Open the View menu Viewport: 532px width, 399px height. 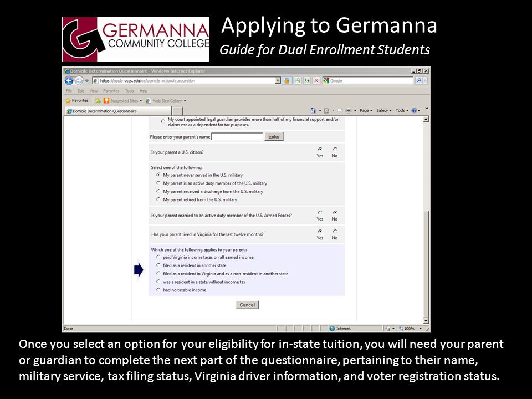(93, 91)
